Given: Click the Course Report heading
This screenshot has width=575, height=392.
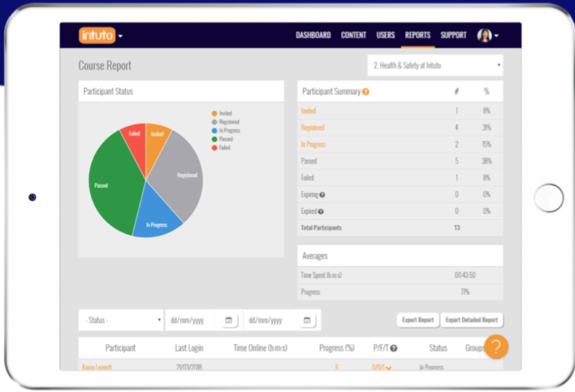Looking at the screenshot, I should coord(104,65).
